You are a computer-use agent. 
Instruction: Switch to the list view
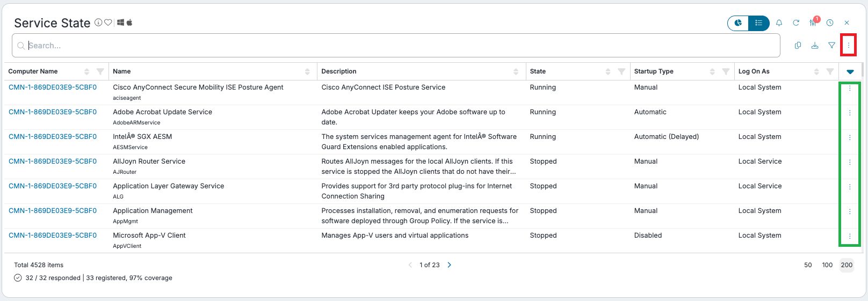758,23
